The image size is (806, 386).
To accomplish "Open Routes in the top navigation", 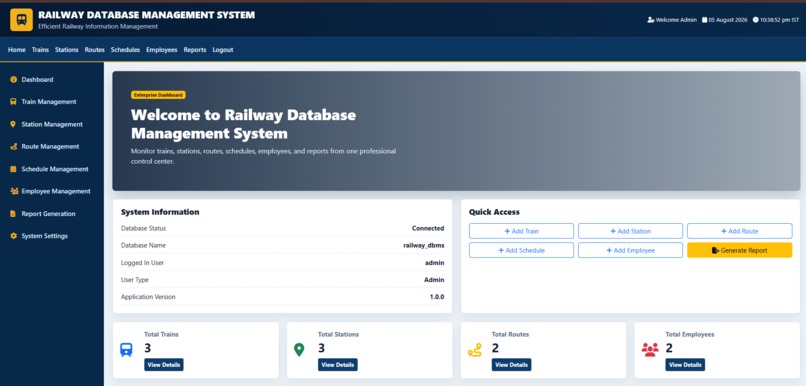I will coord(95,50).
